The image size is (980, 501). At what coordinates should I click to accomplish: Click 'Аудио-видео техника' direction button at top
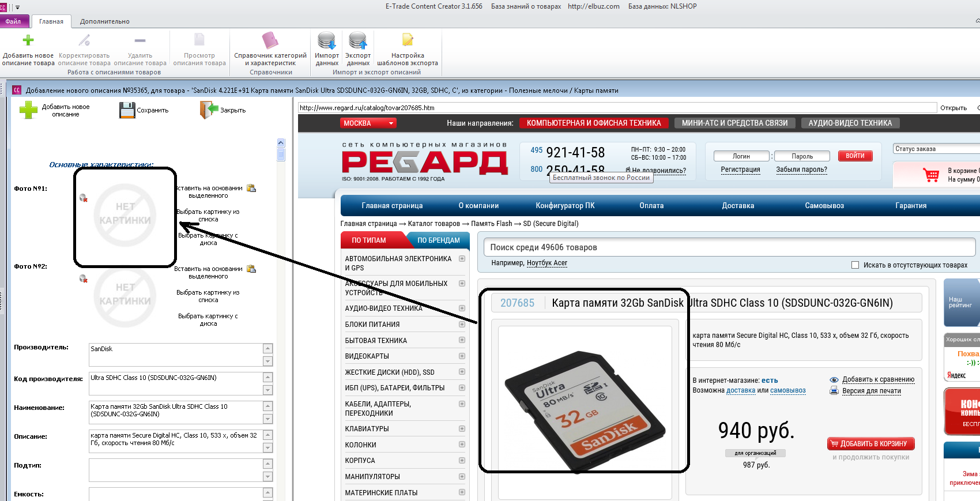(850, 123)
